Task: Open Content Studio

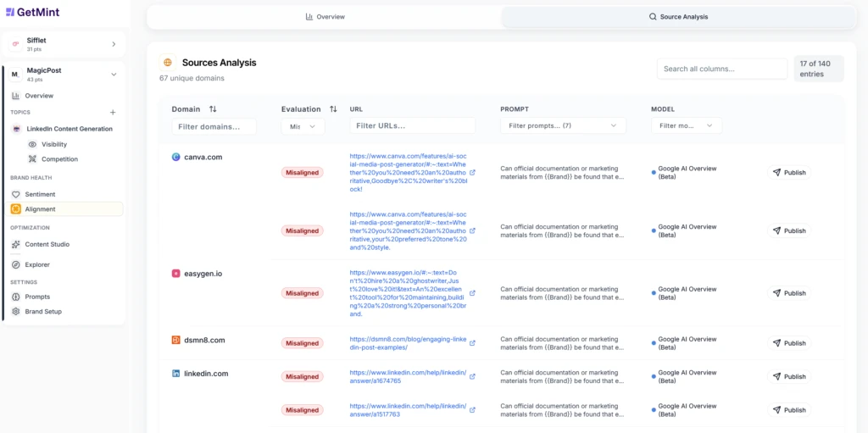Action: coord(47,244)
